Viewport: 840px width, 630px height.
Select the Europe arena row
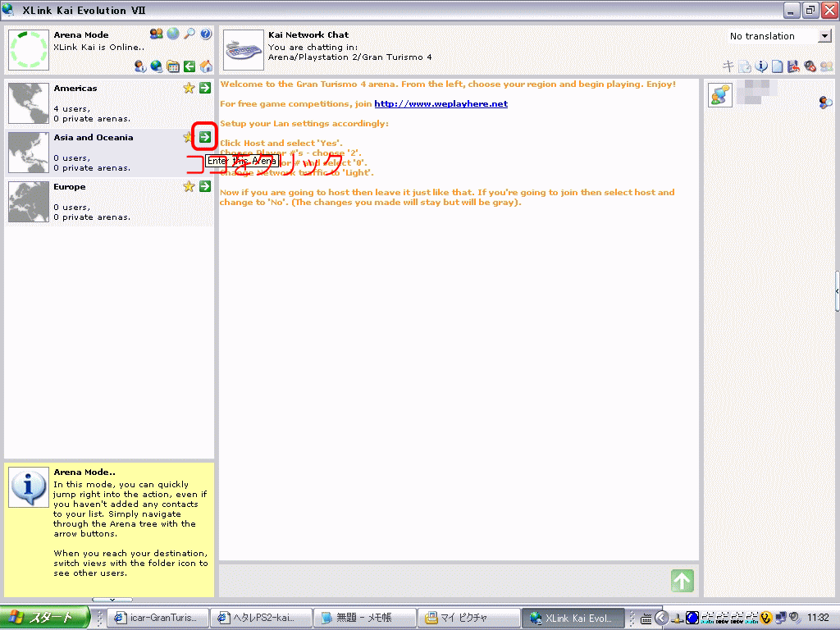[x=109, y=202]
